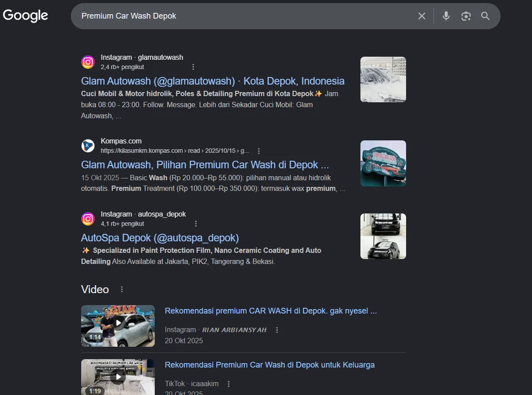This screenshot has height=395, width=532.
Task: Click the 'Kompas.com' source name
Action: coord(121,141)
